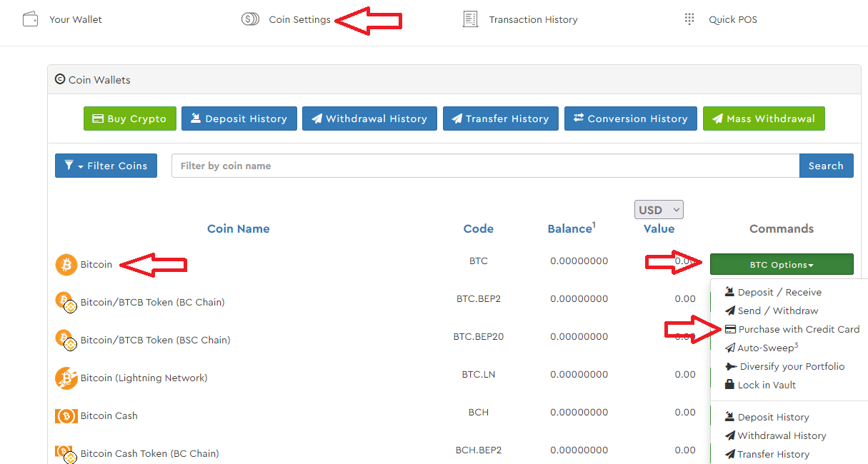
Task: Click the receipt icon beside Transaction History
Action: click(x=470, y=19)
